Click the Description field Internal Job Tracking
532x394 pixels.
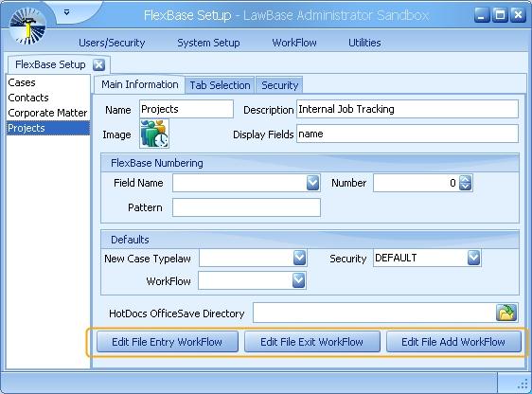407,109
